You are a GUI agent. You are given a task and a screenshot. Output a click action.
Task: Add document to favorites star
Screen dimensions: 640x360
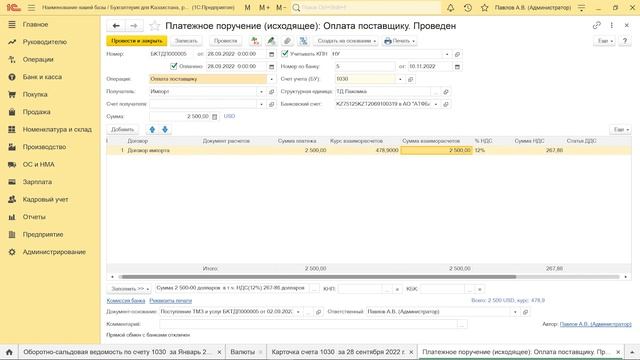(x=154, y=26)
